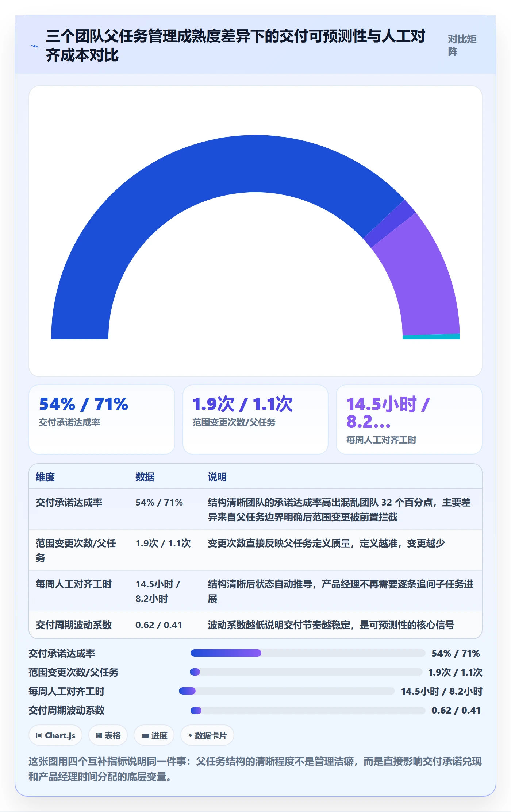The height and width of the screenshot is (812, 511).
Task: Click the 交付周期波动系数 progress bar
Action: 308,710
